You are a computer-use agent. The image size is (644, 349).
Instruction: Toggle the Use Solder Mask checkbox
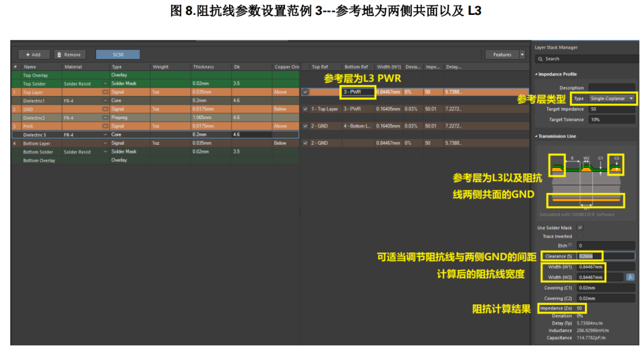(x=580, y=228)
